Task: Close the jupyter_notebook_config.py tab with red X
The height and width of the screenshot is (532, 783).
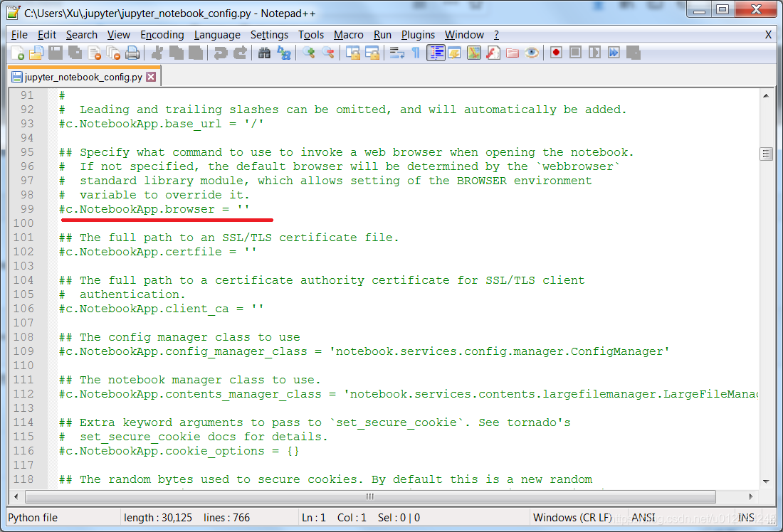Action: (151, 77)
